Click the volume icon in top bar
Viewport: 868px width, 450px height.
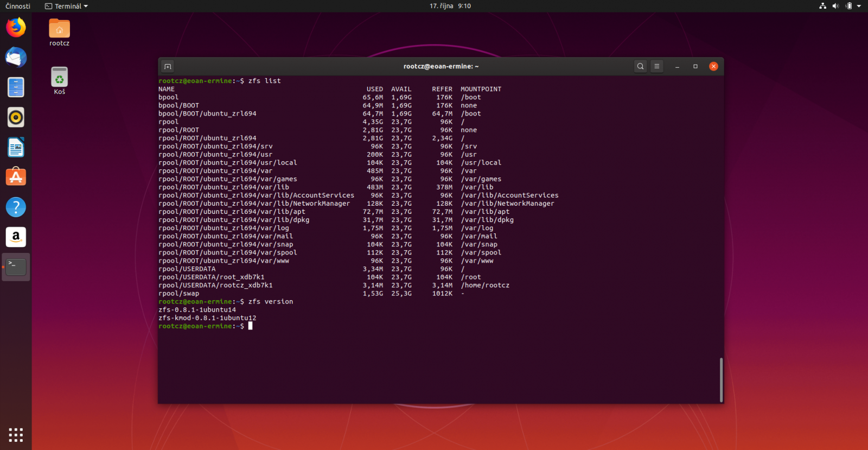pyautogui.click(x=835, y=6)
